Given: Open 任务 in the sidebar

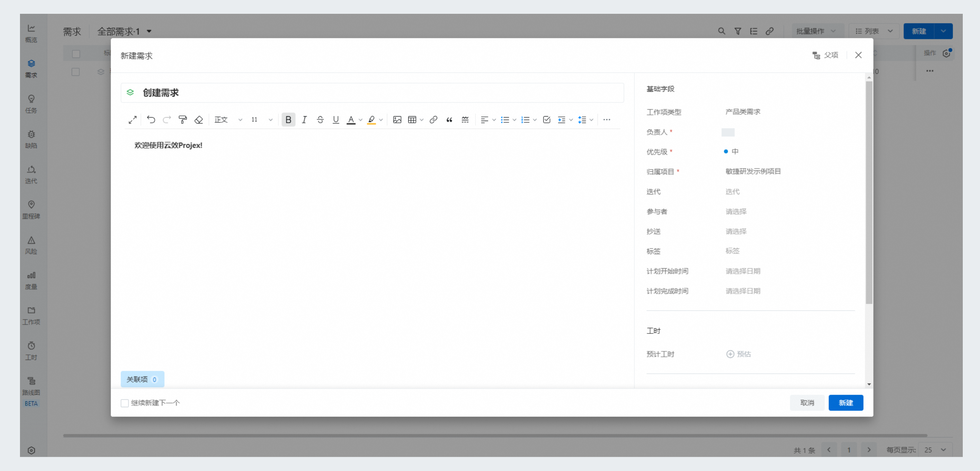Looking at the screenshot, I should point(31,104).
